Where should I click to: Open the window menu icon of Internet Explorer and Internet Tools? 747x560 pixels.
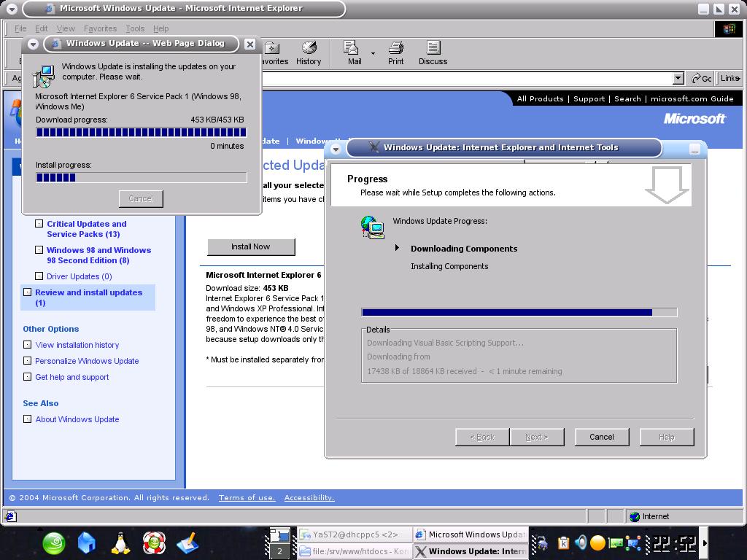(x=336, y=149)
